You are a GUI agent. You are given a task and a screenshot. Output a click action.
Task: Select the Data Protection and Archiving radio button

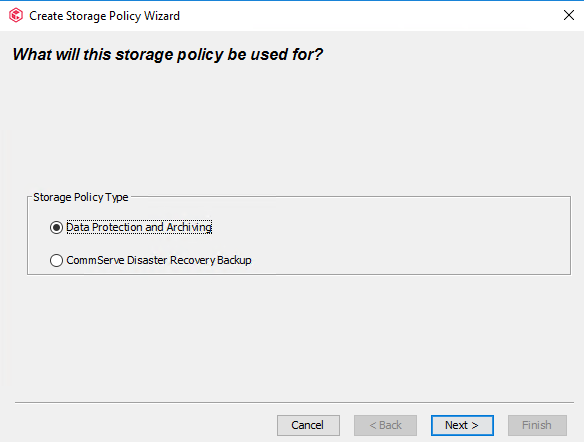[x=56, y=227]
